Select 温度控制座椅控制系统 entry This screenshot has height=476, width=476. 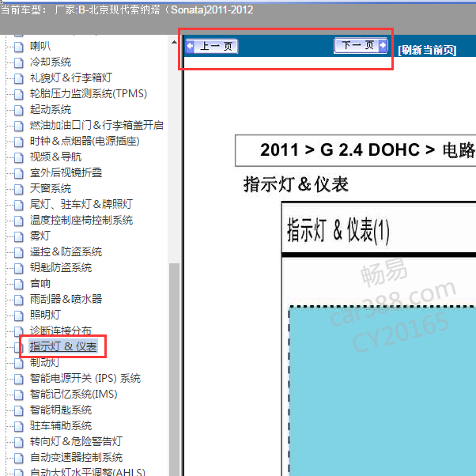tap(81, 220)
